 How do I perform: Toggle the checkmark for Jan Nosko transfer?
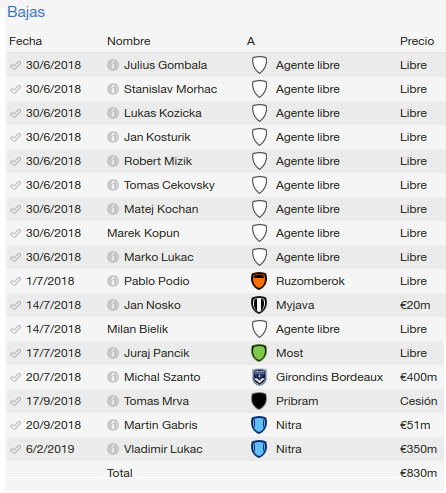[15, 305]
